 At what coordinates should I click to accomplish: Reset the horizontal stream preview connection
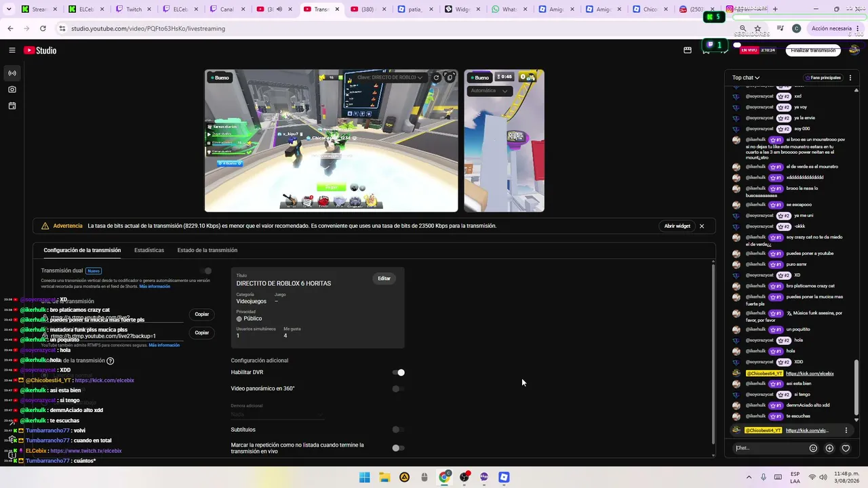[436, 77]
